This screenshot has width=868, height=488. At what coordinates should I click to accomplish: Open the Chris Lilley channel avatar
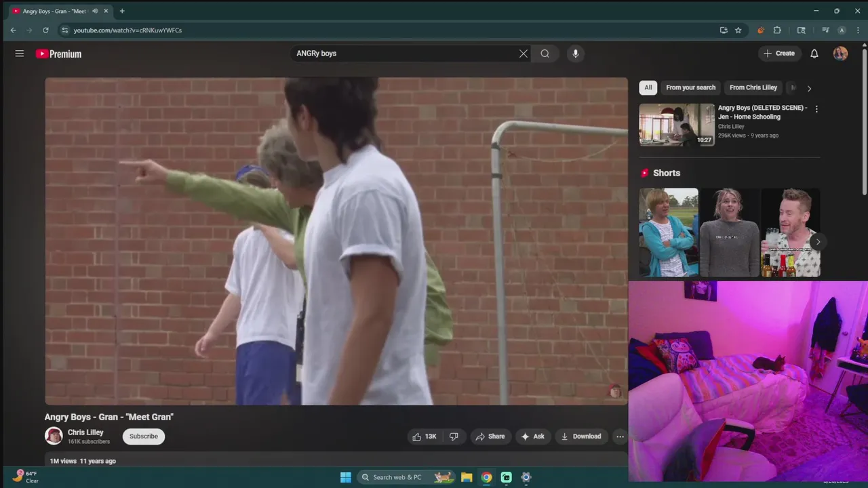[x=54, y=436]
